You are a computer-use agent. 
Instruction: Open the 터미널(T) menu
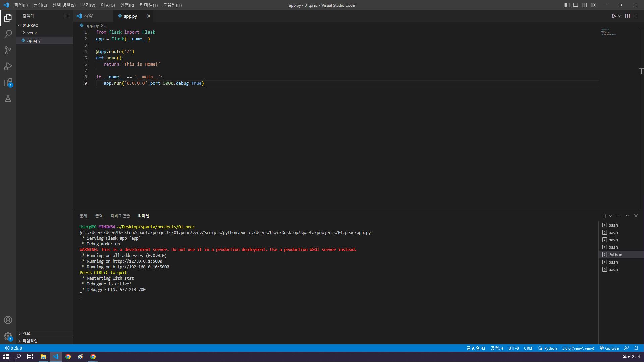click(149, 5)
